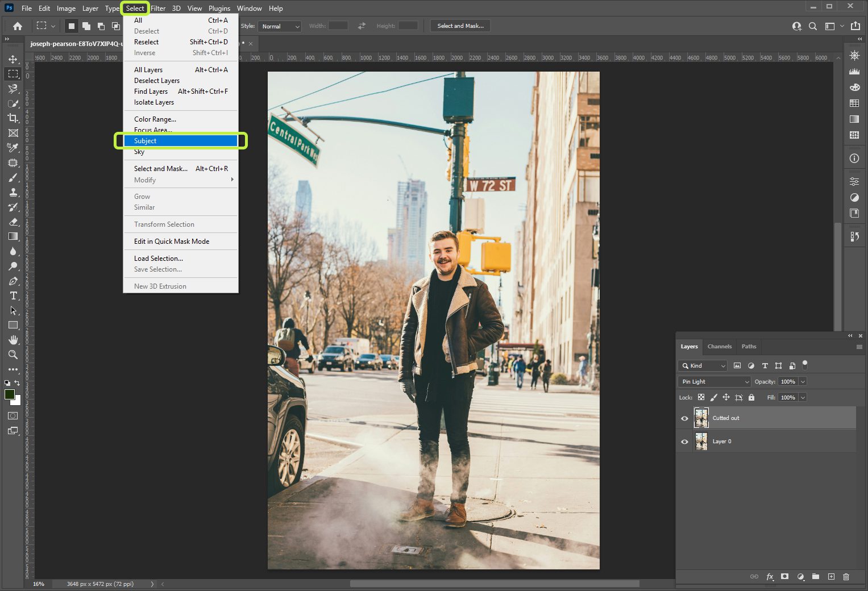The image size is (868, 591).
Task: Open the Opacity dropdown arrow
Action: (x=803, y=381)
